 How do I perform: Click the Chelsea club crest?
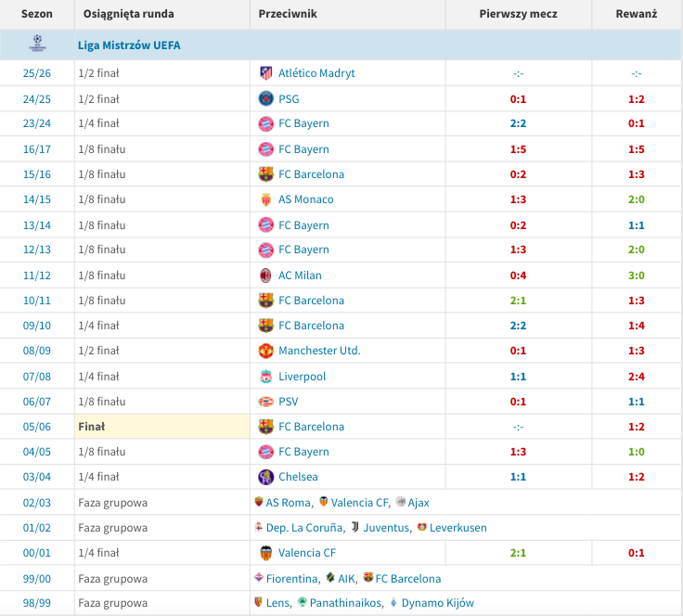tap(265, 477)
